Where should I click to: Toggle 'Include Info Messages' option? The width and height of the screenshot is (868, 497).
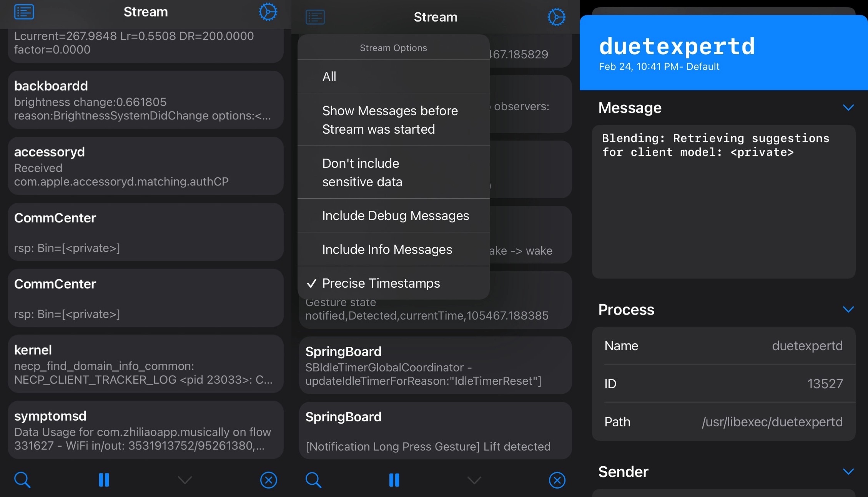(394, 249)
